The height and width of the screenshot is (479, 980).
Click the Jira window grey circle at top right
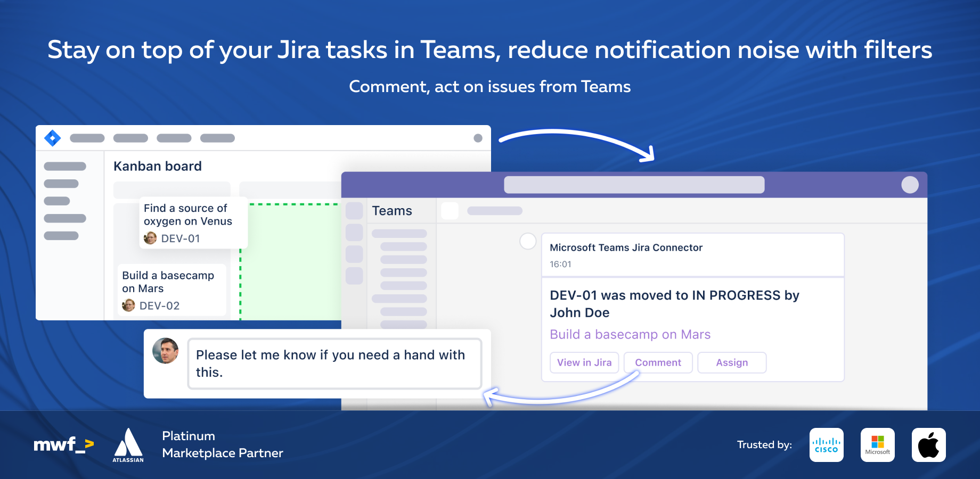pos(478,138)
